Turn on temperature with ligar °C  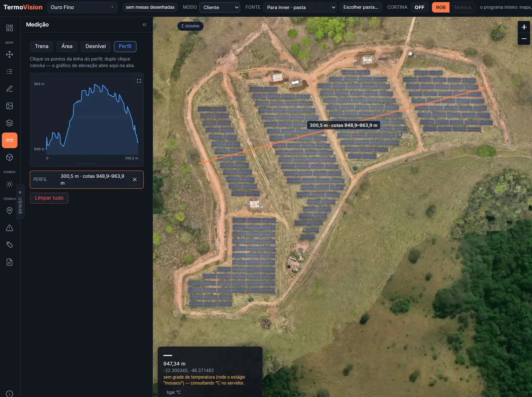[x=174, y=392]
